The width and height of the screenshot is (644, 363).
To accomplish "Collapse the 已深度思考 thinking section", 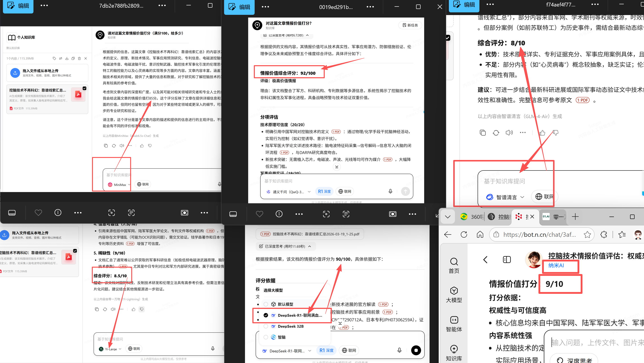I will coord(307,35).
